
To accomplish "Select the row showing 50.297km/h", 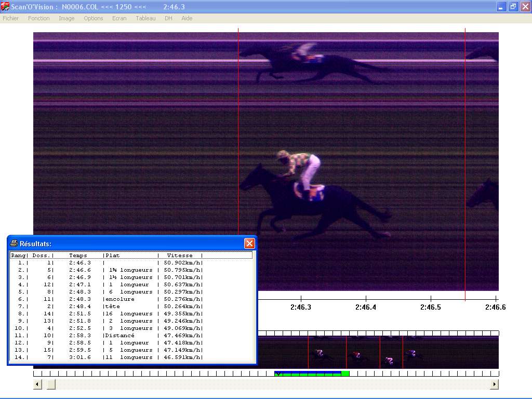I will (131, 292).
